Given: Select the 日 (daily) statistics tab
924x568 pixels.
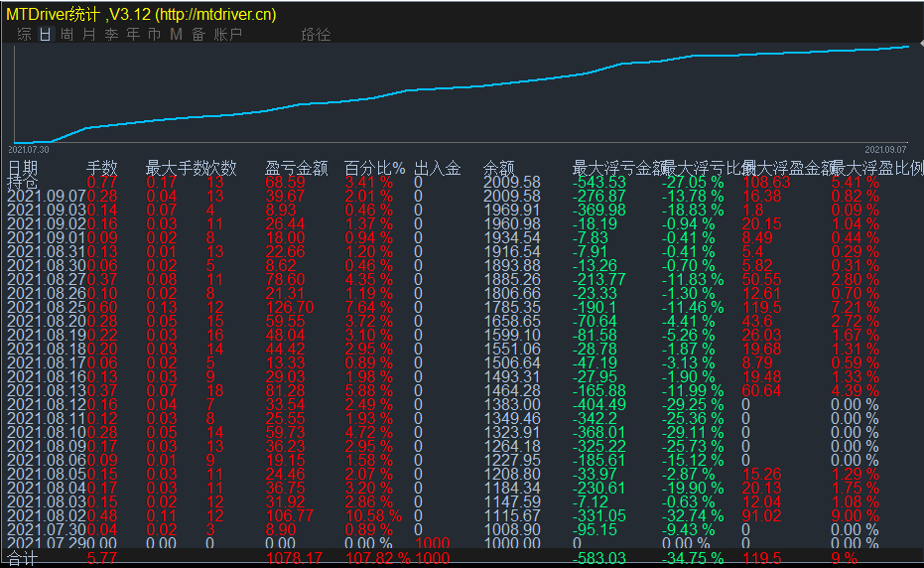Looking at the screenshot, I should (46, 35).
